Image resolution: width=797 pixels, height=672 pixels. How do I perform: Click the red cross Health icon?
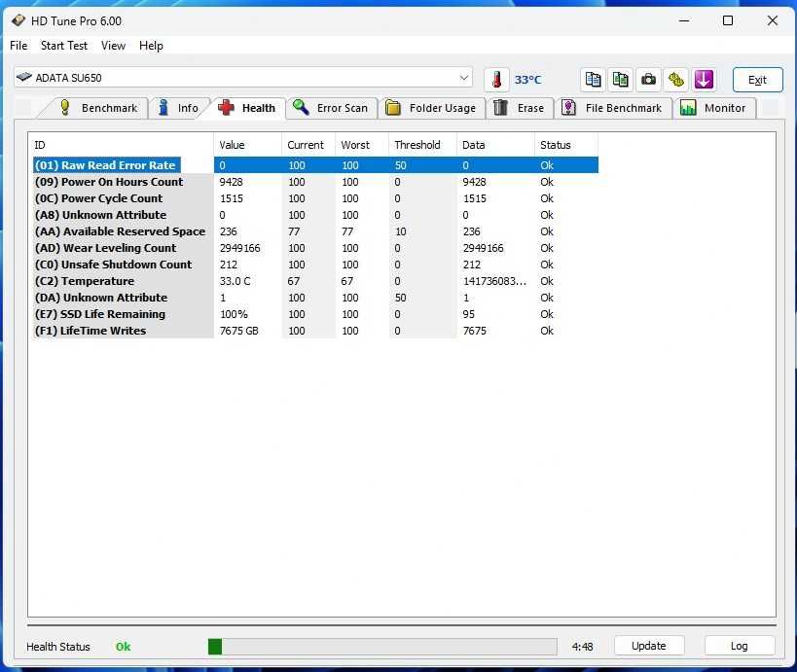226,107
